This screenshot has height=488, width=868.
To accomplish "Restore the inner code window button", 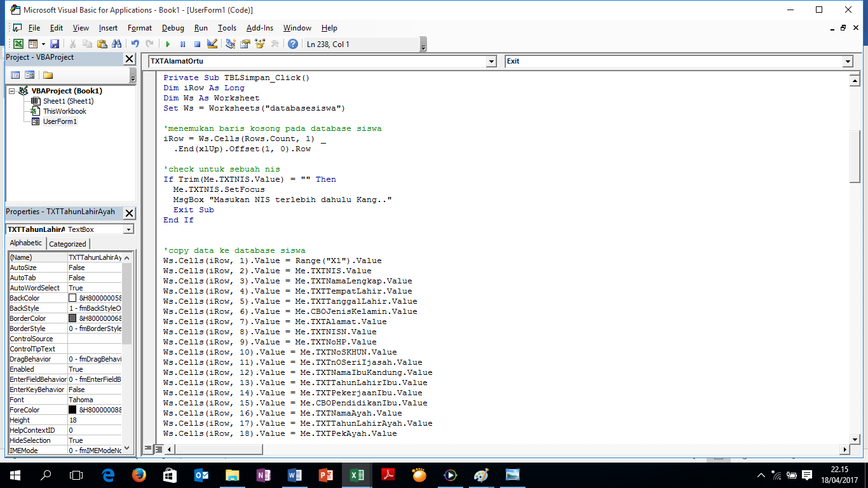I will pos(844,28).
